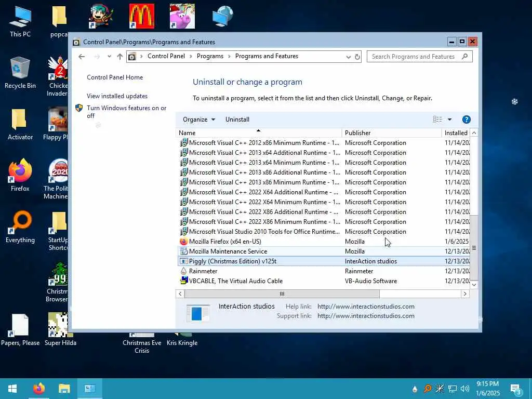Viewport: 532px width, 399px height.
Task: Open the McDonald's logo desktop shortcut
Action: click(x=141, y=16)
